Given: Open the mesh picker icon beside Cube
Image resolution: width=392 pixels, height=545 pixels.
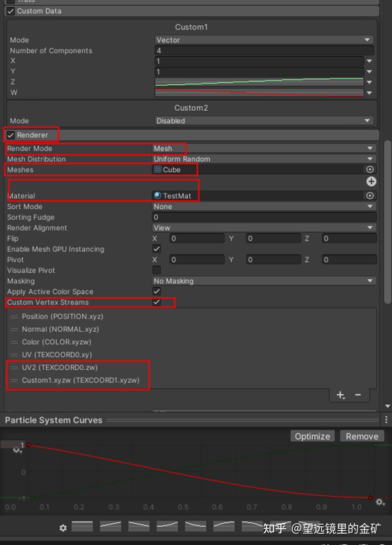Looking at the screenshot, I should pos(371,169).
